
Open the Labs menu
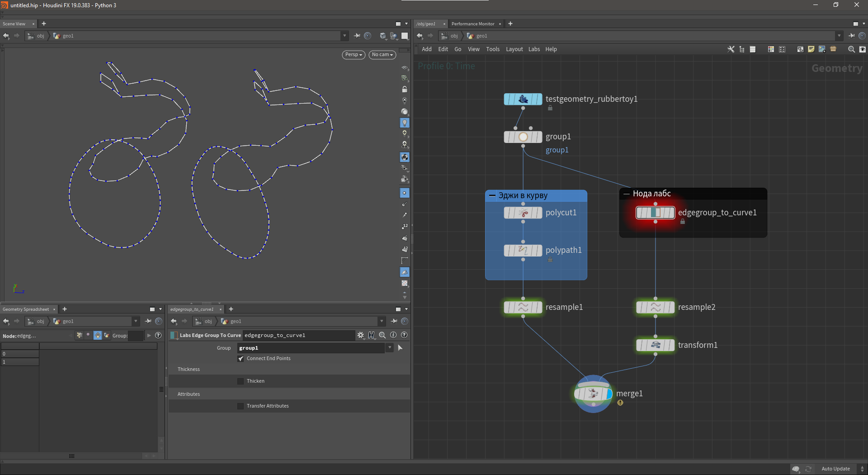tap(534, 49)
